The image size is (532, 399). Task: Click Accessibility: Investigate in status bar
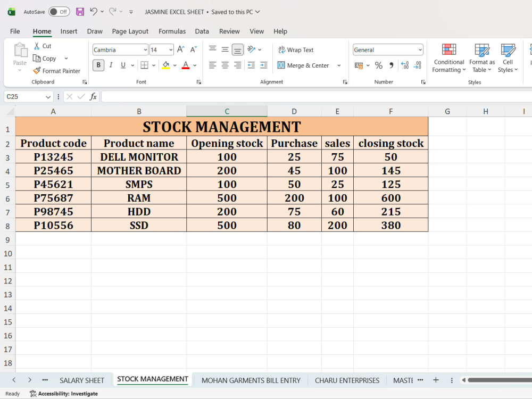(x=64, y=394)
